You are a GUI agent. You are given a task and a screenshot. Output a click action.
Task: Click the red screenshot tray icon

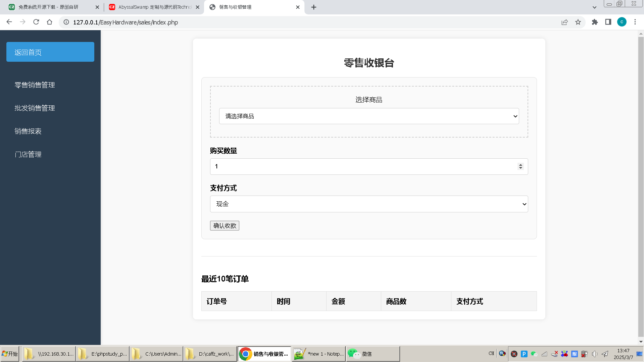tap(514, 354)
